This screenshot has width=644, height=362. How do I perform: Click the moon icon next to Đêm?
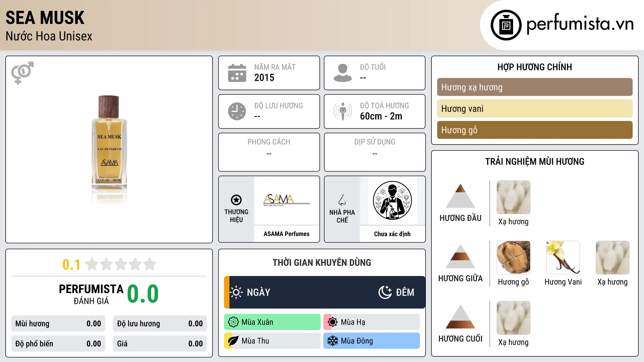point(385,292)
